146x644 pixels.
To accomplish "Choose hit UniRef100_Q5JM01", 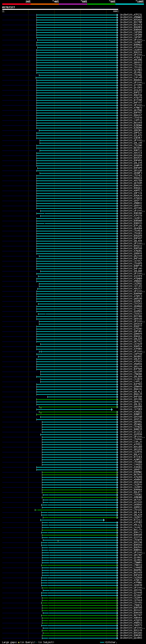I will (131, 72).
